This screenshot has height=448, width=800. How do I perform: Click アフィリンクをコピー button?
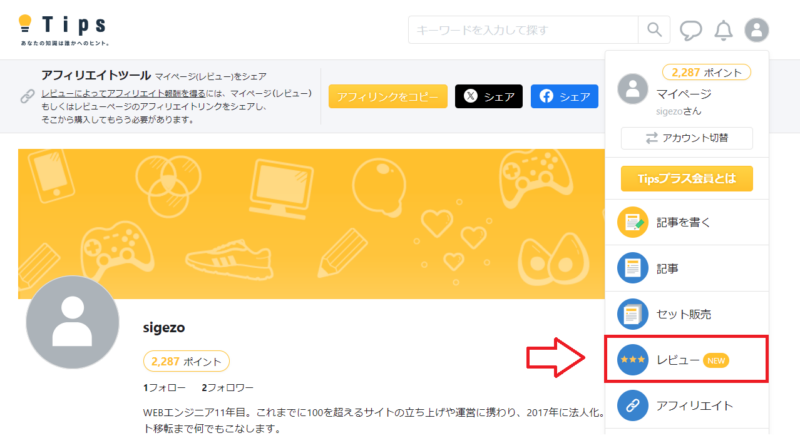click(x=388, y=96)
